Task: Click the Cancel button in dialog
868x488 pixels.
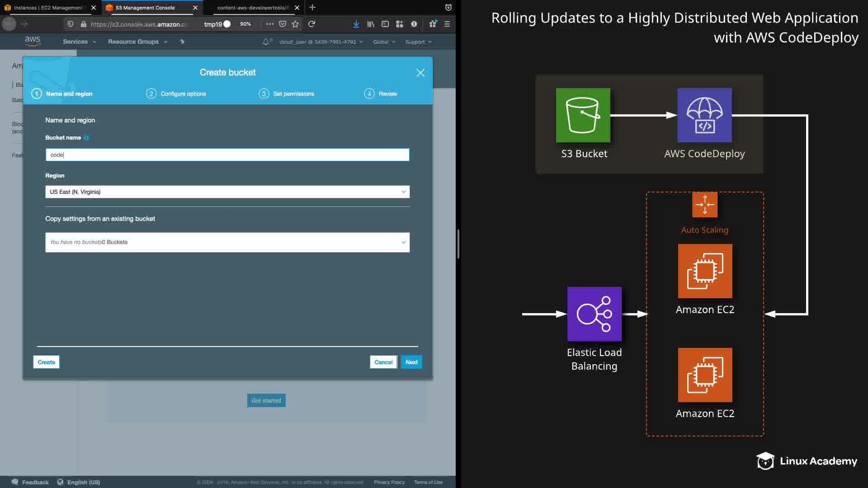Action: click(x=383, y=362)
